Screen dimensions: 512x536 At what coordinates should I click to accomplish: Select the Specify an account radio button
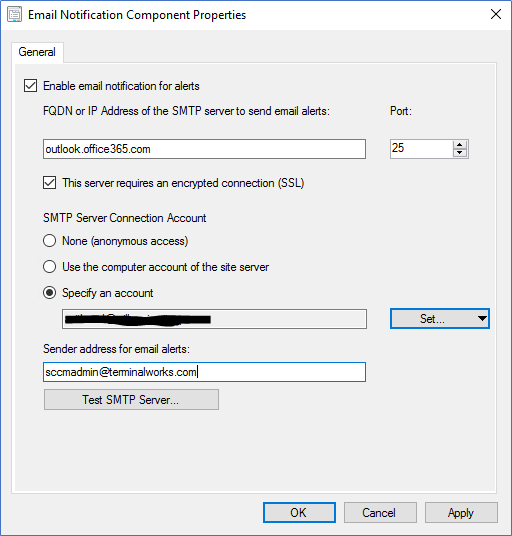click(x=50, y=293)
